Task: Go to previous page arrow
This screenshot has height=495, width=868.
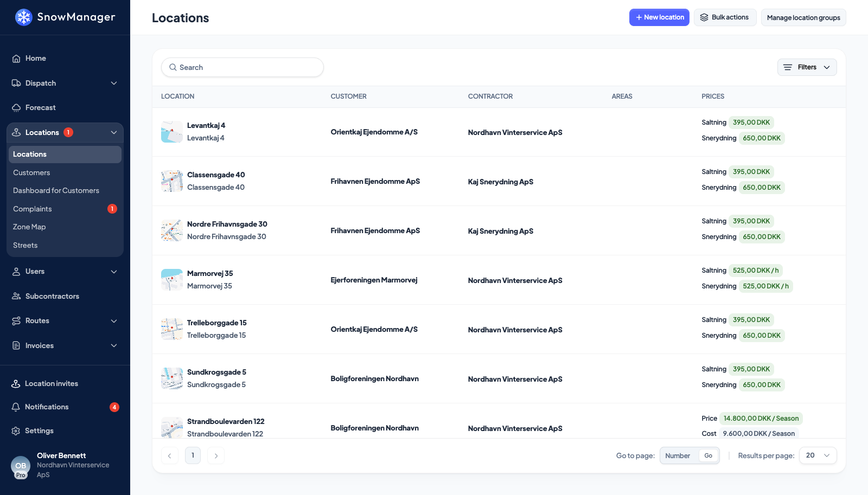Action: coord(170,456)
